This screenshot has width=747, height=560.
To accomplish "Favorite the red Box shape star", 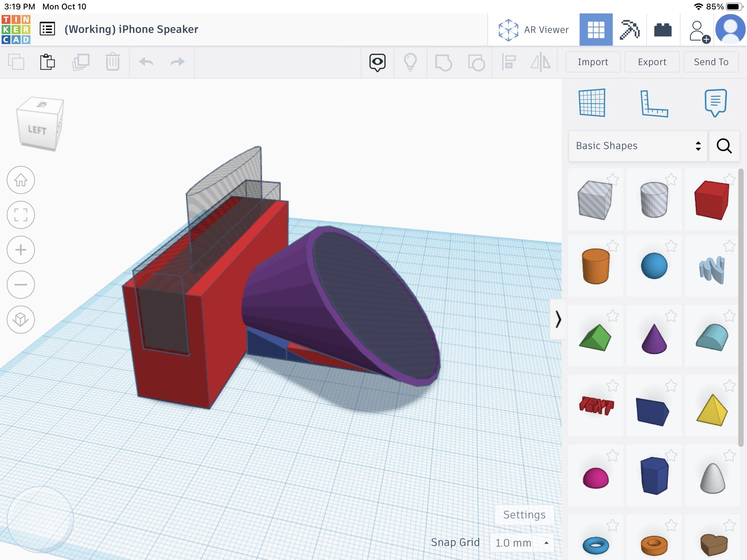I will pos(730,179).
